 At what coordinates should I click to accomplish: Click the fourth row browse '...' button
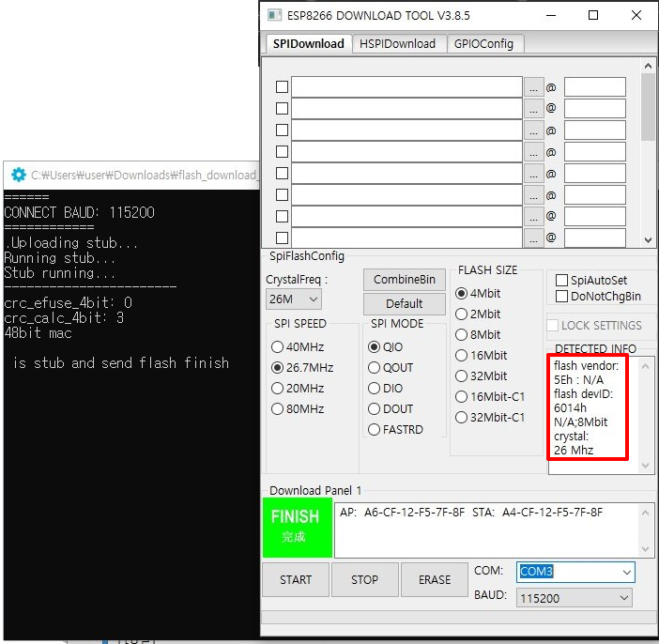(x=534, y=151)
